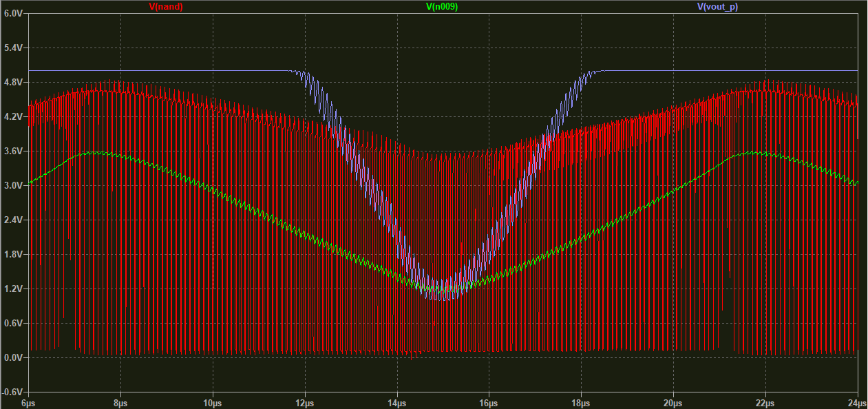Select the green V(n009) trace label
Screen dimensions: 868x409
tap(442, 6)
